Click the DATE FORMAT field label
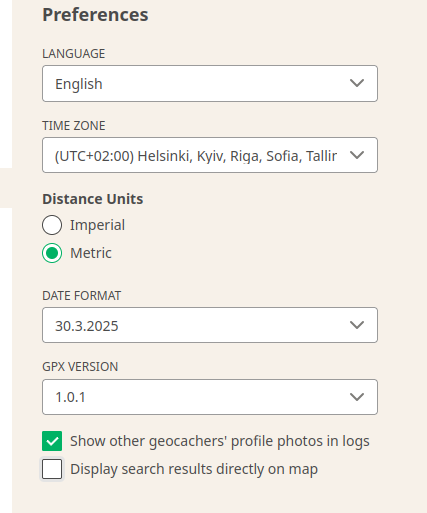Screen dimensions: 427x513 pos(82,296)
